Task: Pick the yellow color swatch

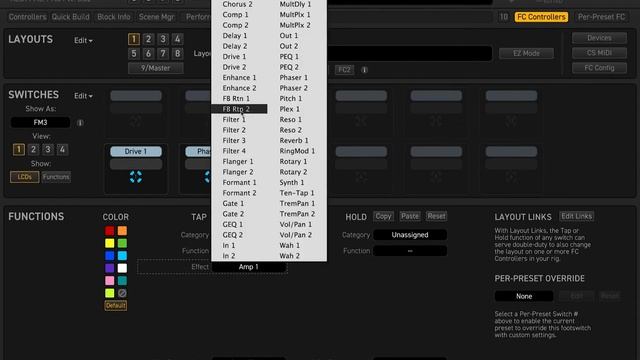Action: coord(109,244)
